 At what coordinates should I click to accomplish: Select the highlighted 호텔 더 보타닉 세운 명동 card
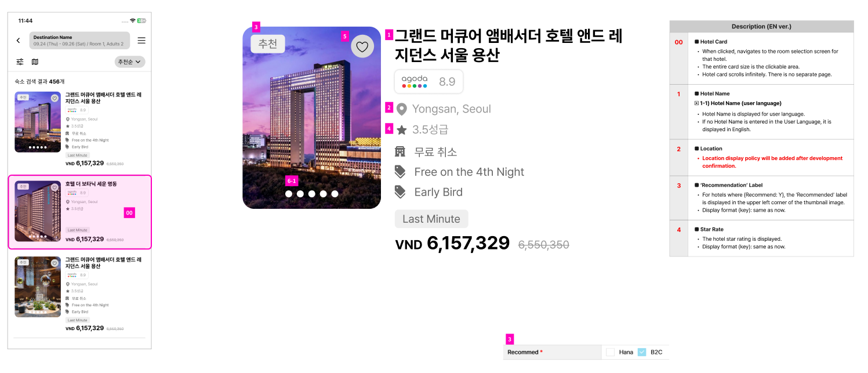click(80, 212)
